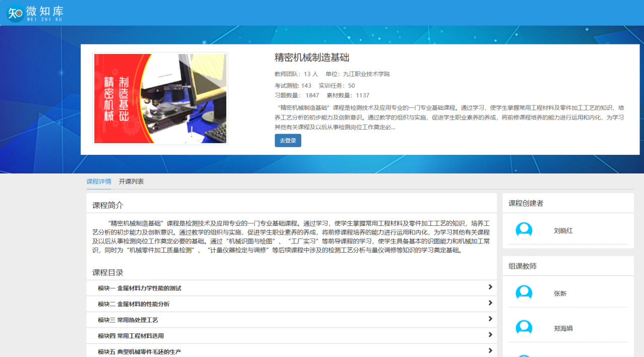644x357 pixels.
Task: Click avatar icon of creator 刘晓红
Action: pyautogui.click(x=524, y=231)
